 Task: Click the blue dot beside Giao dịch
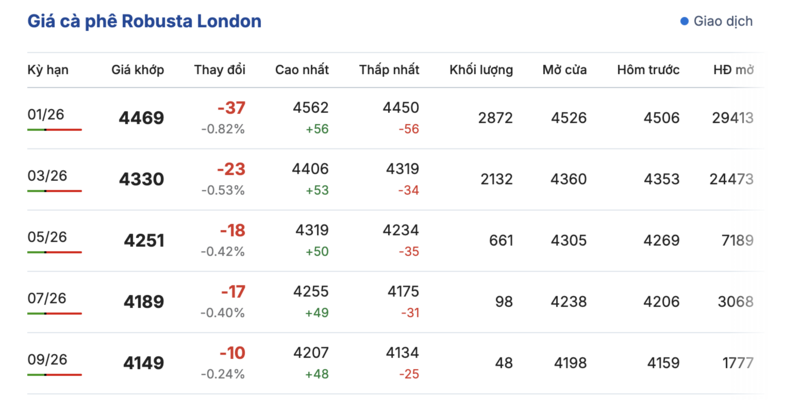tap(684, 21)
